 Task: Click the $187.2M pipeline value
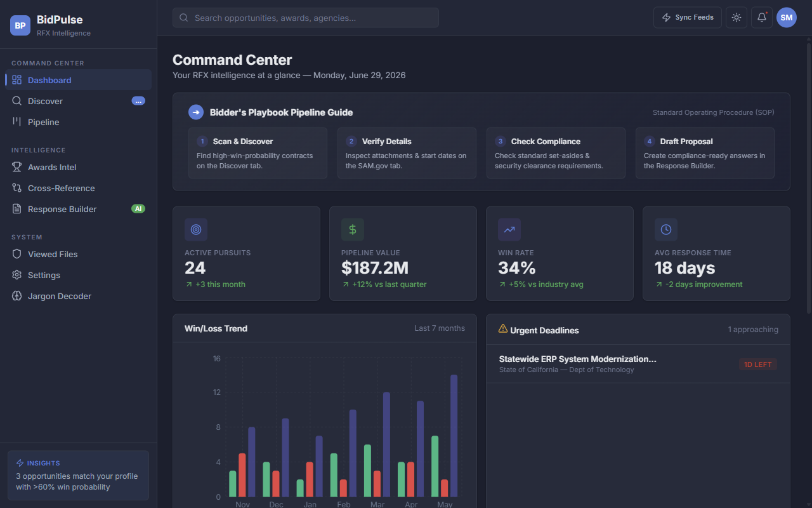coord(375,268)
